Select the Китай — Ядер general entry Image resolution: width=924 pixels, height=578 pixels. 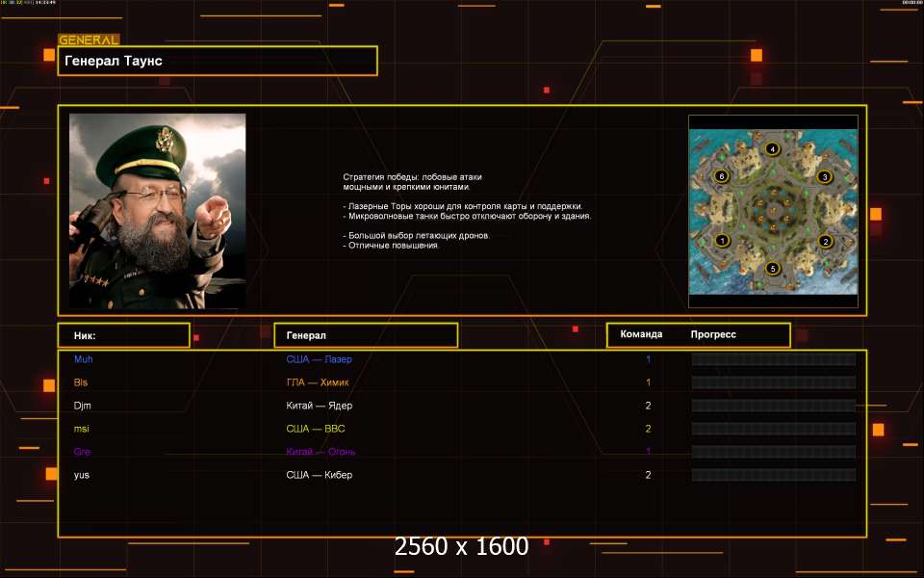pos(319,406)
